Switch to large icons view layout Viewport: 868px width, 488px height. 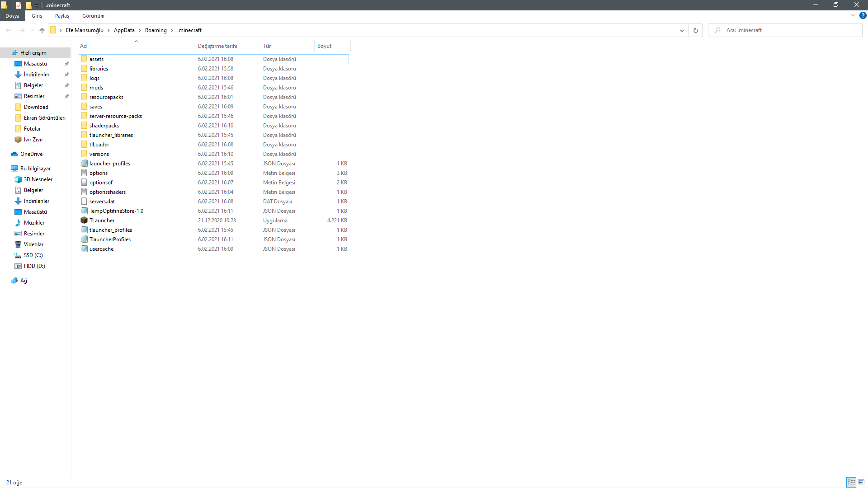pos(861,482)
